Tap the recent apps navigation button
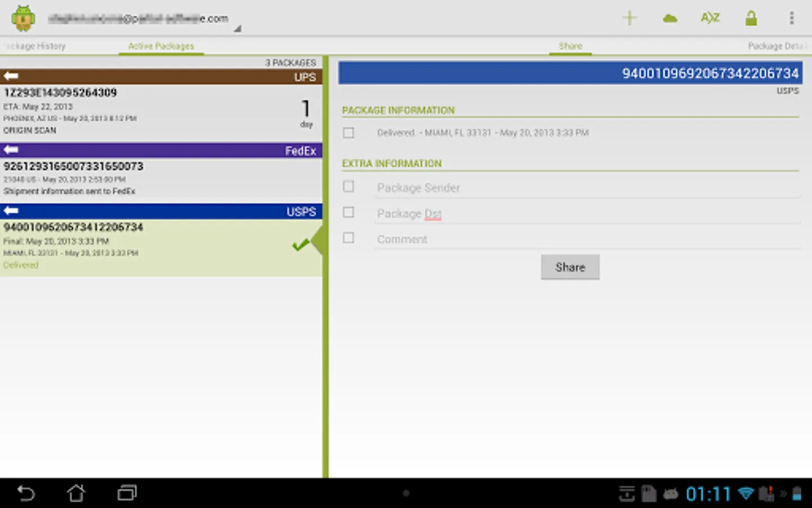The image size is (812, 508). (127, 493)
